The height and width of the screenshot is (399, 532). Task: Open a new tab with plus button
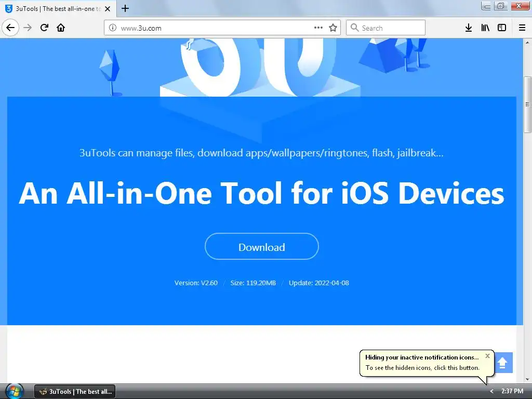pos(125,8)
